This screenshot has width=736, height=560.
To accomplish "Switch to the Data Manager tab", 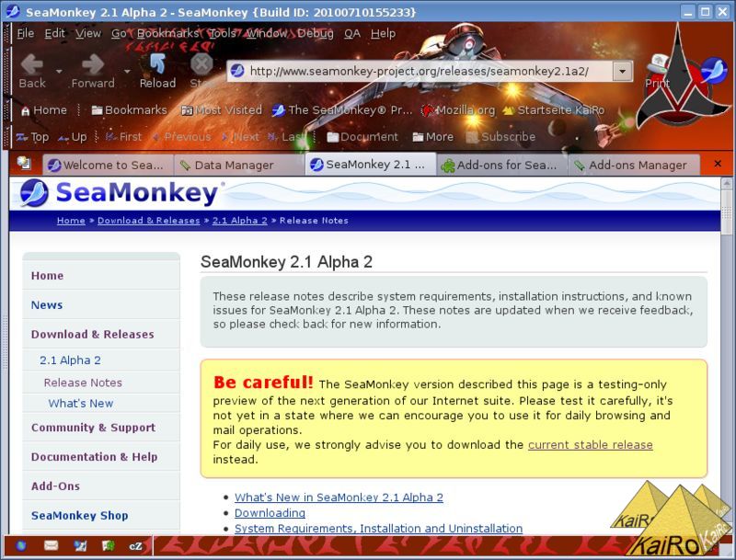I will tap(239, 166).
